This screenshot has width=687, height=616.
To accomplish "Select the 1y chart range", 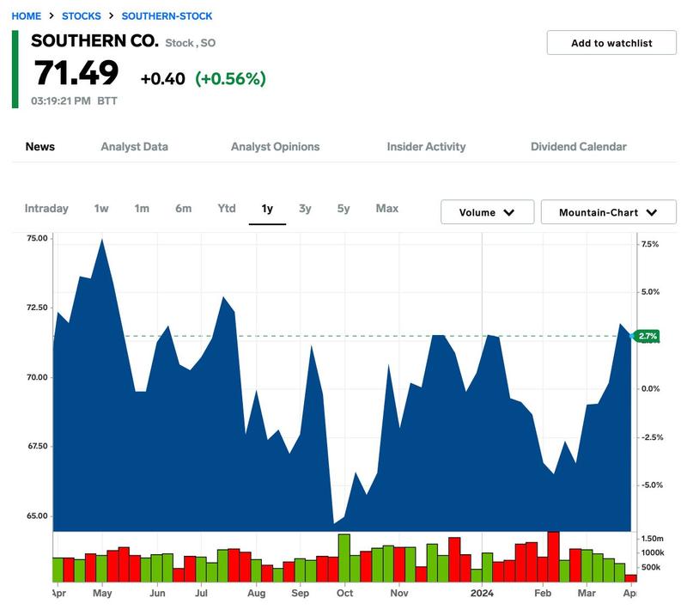I will [267, 209].
